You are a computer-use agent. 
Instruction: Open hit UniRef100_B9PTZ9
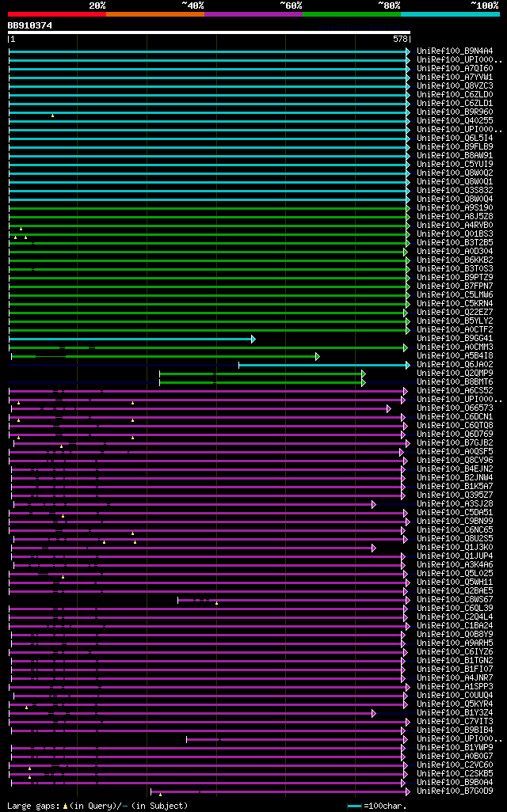(x=456, y=277)
